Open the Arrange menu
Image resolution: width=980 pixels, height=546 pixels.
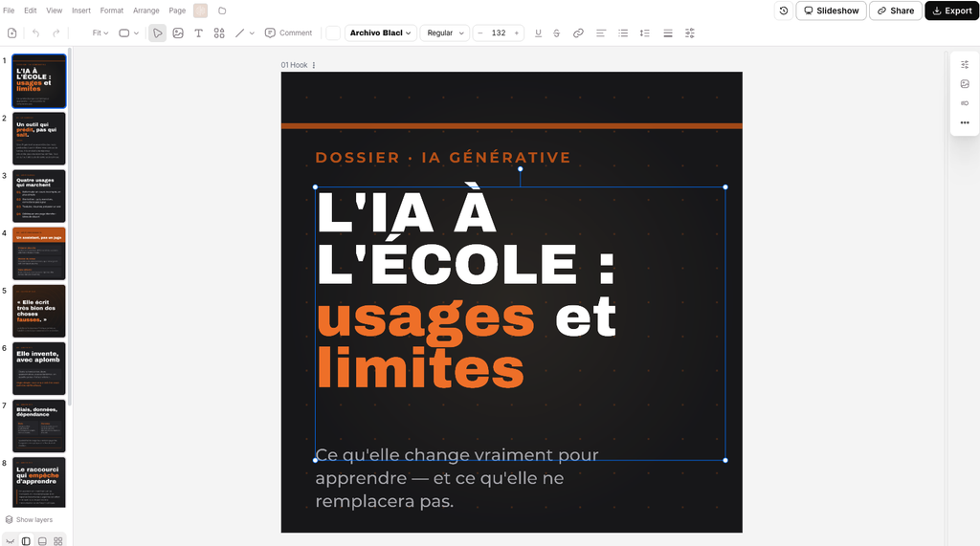point(146,11)
